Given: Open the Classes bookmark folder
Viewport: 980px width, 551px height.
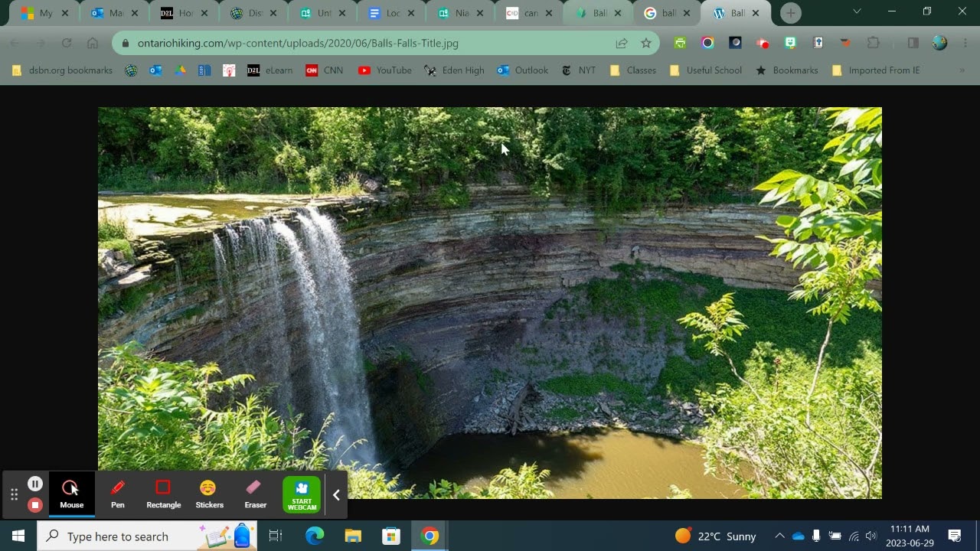Looking at the screenshot, I should click(633, 70).
